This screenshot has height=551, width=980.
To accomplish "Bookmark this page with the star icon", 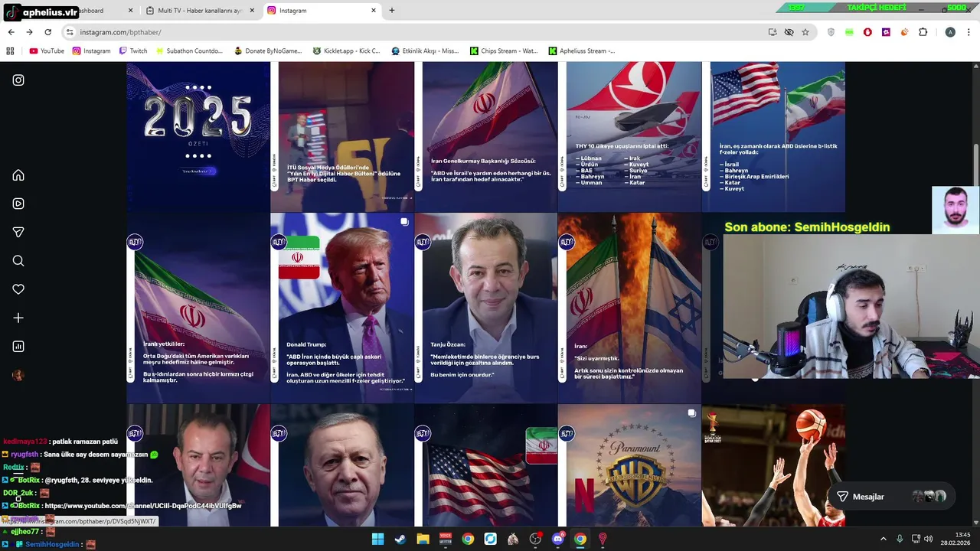I will click(x=805, y=32).
